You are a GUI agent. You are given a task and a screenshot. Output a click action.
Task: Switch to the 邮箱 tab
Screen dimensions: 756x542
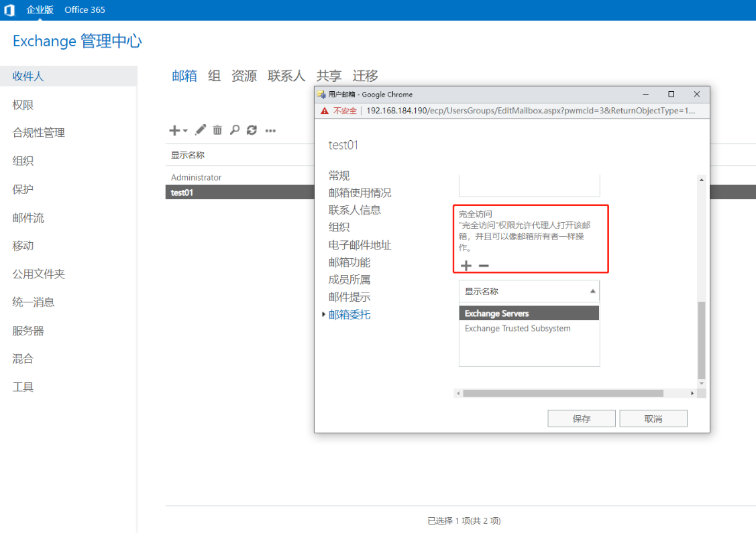coord(184,76)
